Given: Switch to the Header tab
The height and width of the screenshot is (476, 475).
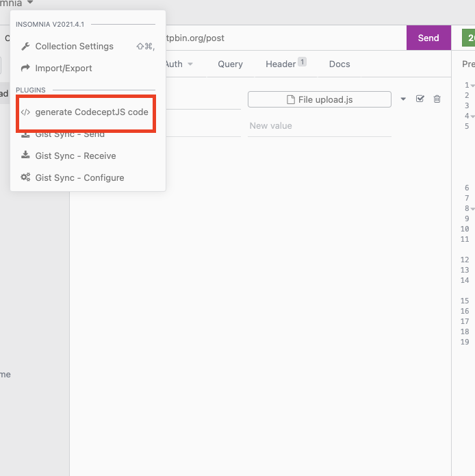Looking at the screenshot, I should [x=285, y=64].
